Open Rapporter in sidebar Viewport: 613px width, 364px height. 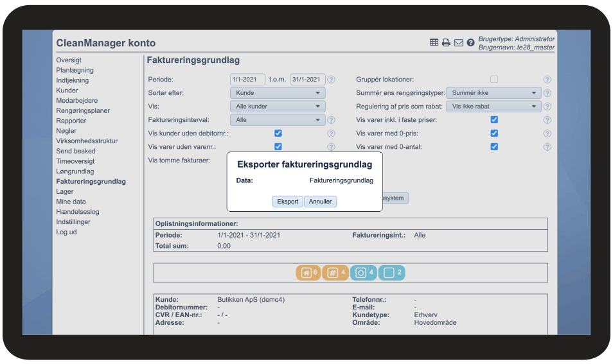(x=71, y=121)
